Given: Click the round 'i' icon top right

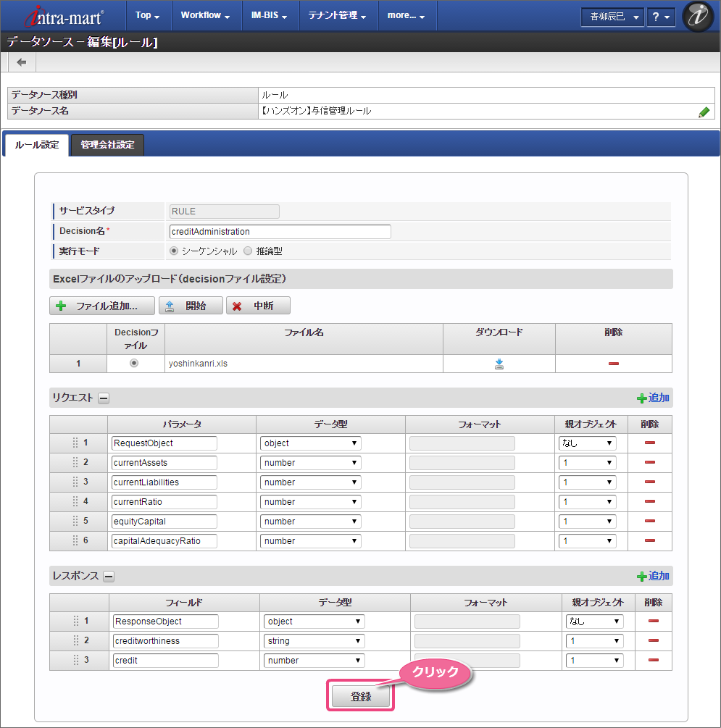Looking at the screenshot, I should pos(698,16).
